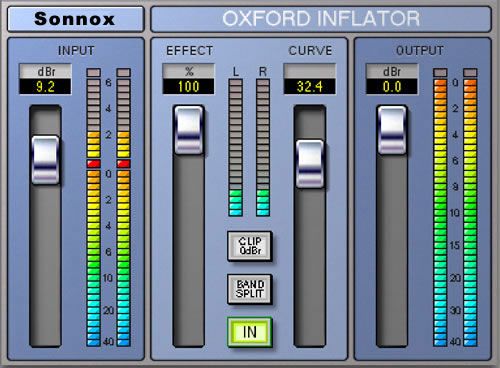The image size is (500, 368).
Task: Click the Sonnox logo button
Action: pos(75,19)
